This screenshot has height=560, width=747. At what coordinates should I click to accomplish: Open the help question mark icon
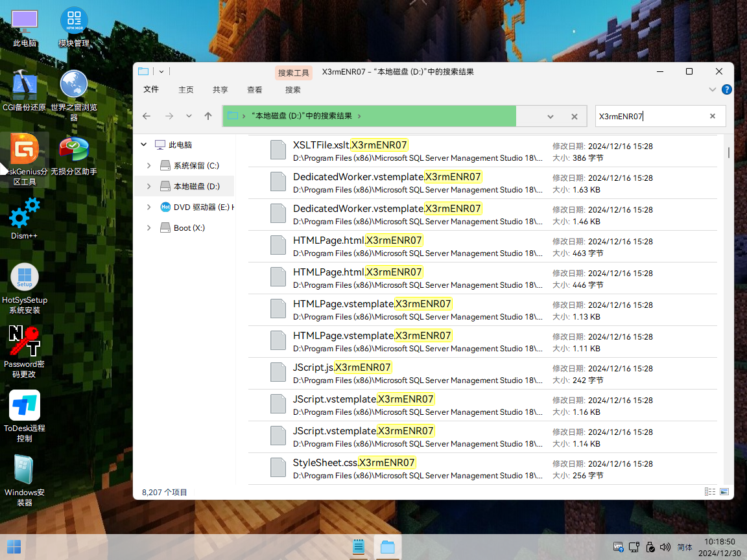(726, 89)
